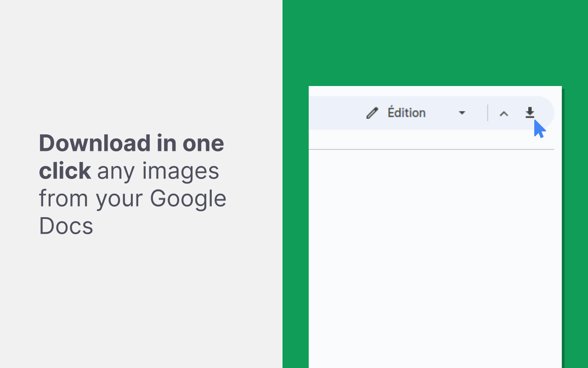The height and width of the screenshot is (368, 588).
Task: Expand the mode selector next to Édition
Action: click(x=462, y=113)
